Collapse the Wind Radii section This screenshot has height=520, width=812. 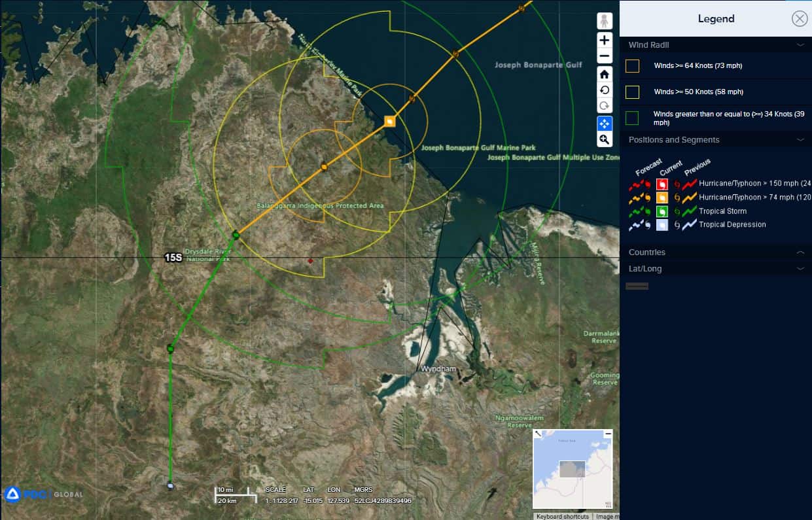click(800, 45)
